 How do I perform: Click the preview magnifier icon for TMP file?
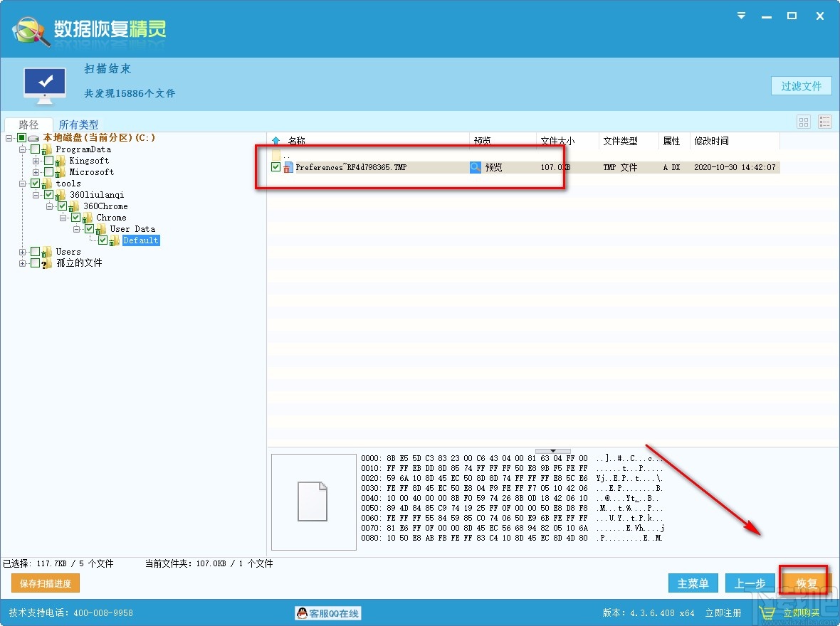pos(476,167)
